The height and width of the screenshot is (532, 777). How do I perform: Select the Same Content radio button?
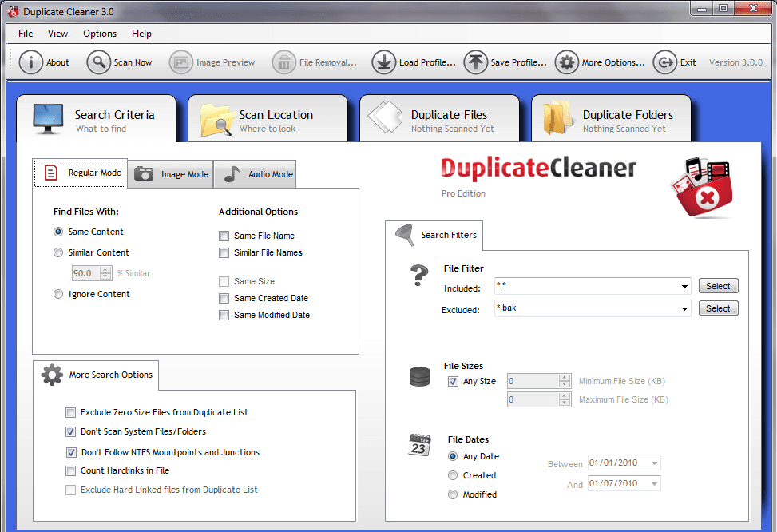click(58, 232)
